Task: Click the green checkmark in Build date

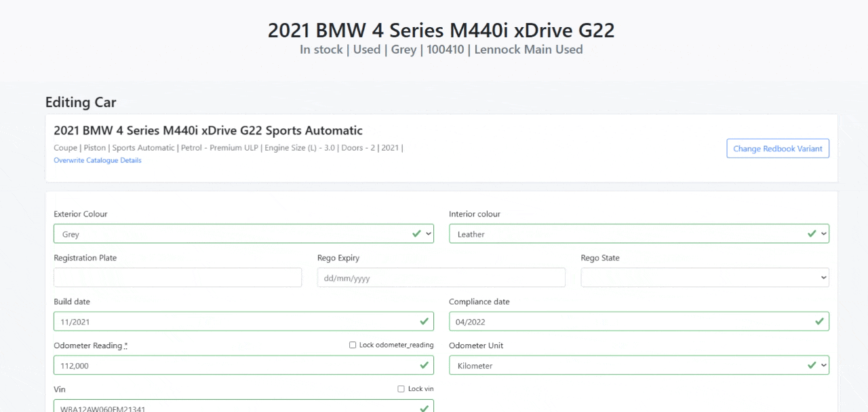Action: click(x=425, y=321)
